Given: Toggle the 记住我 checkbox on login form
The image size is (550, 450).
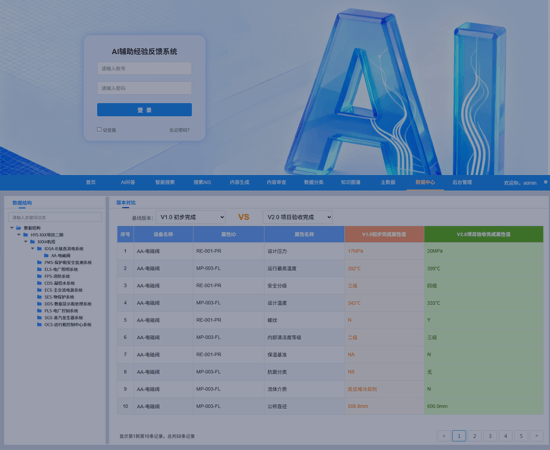Looking at the screenshot, I should (99, 129).
